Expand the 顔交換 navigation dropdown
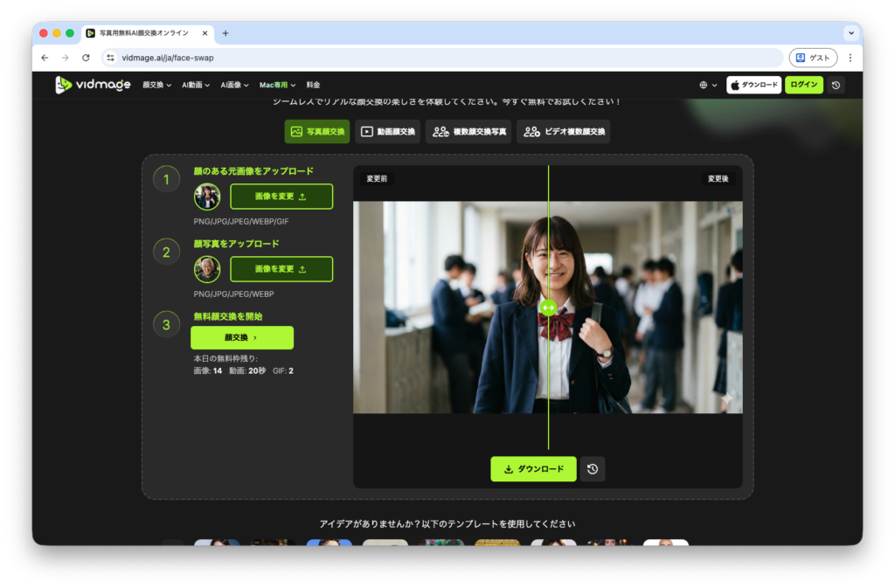Screen dimensions: 895x588 coord(157,85)
